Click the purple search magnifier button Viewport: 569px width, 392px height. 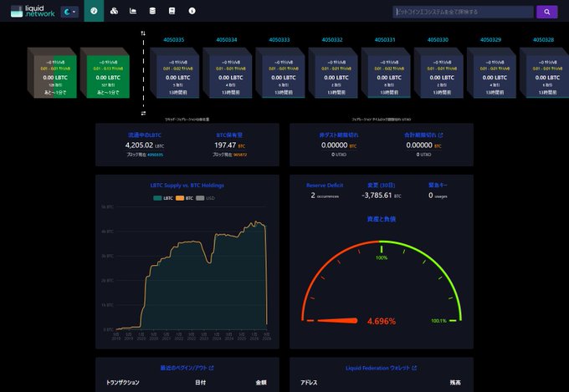pyautogui.click(x=547, y=12)
